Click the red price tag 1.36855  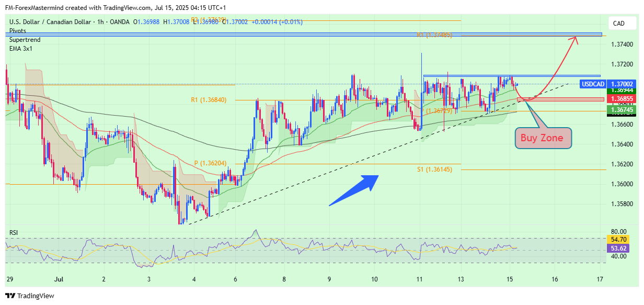click(x=623, y=99)
